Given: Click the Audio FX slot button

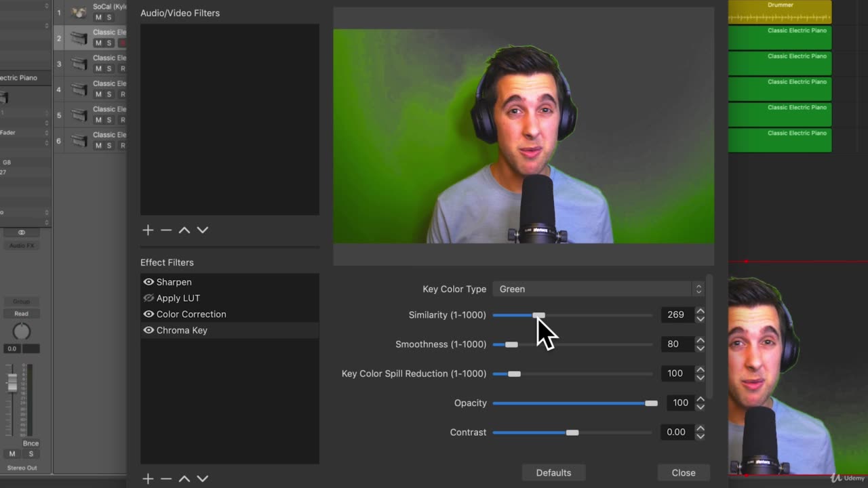Looking at the screenshot, I should 21,245.
